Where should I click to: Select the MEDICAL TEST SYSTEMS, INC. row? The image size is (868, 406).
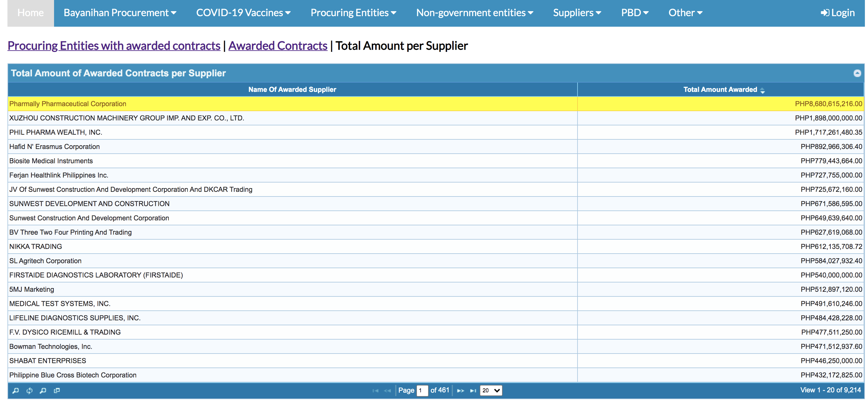coord(436,304)
